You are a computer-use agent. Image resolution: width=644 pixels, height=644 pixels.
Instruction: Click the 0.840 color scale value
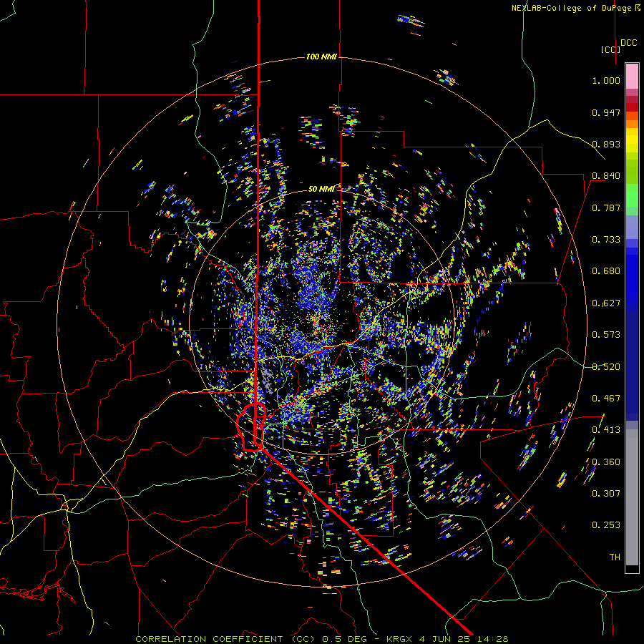click(606, 176)
